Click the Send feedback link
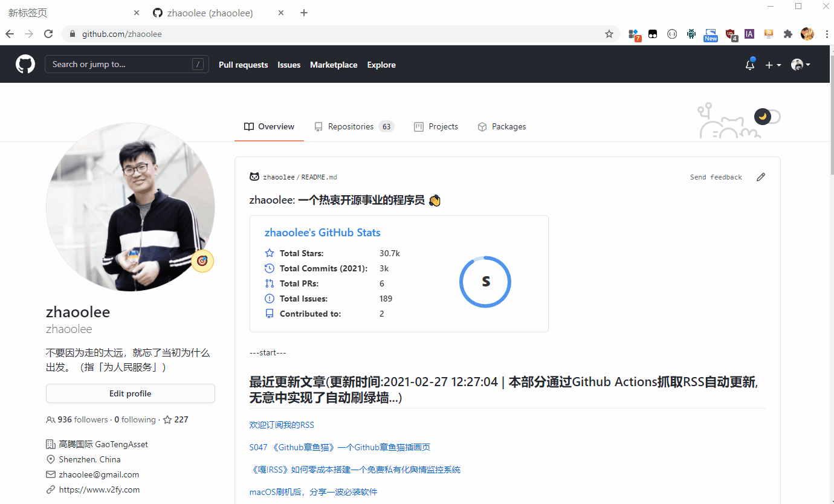834x504 pixels. pyautogui.click(x=716, y=177)
